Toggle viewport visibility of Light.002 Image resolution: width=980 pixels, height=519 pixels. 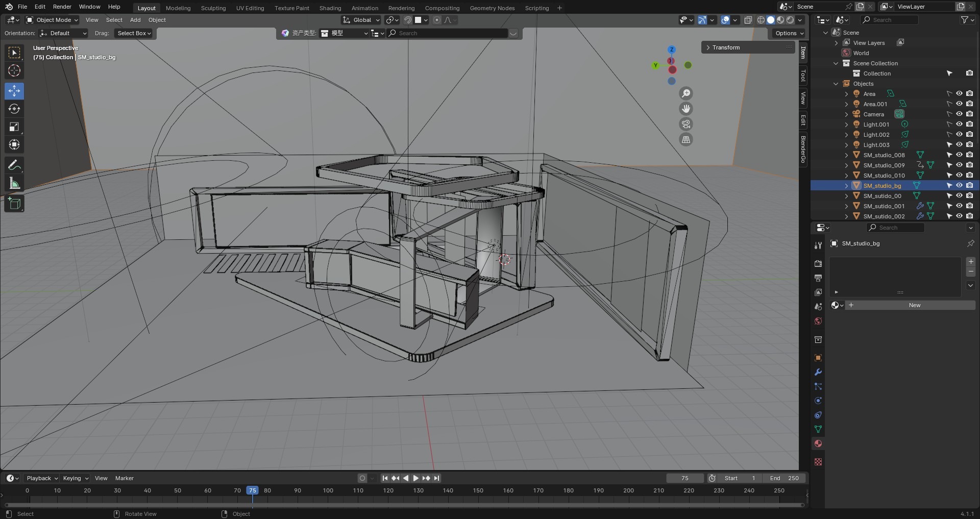coord(959,134)
